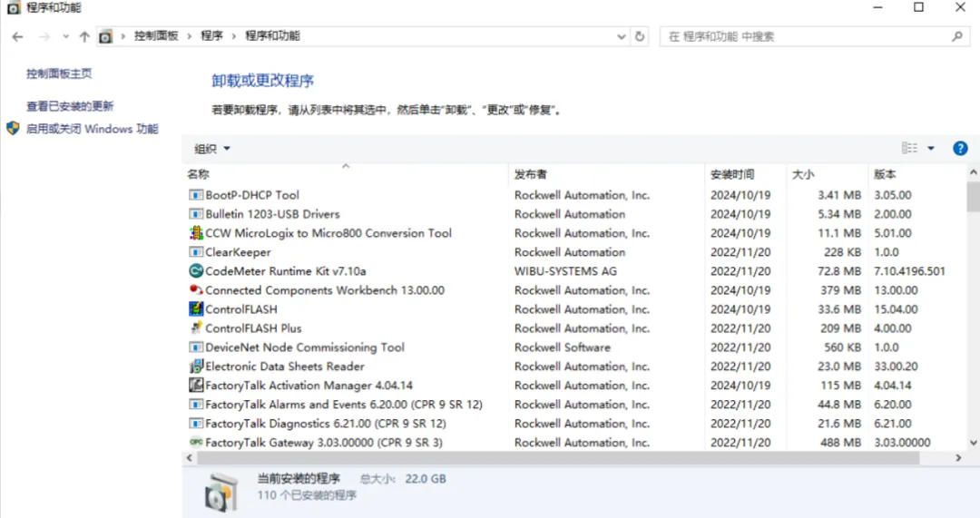Click the Connected Components Workbench icon

pyautogui.click(x=196, y=290)
